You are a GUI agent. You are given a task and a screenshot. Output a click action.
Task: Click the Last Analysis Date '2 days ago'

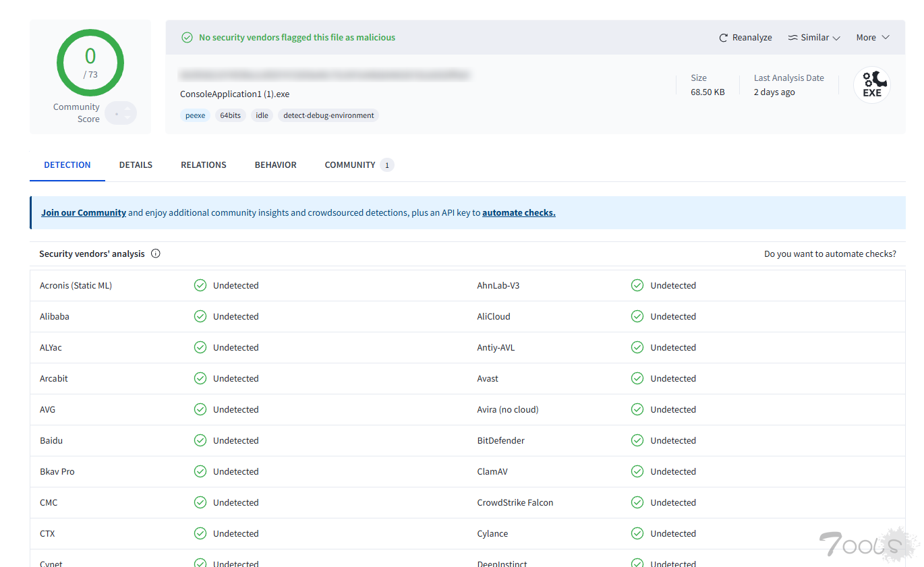point(774,92)
